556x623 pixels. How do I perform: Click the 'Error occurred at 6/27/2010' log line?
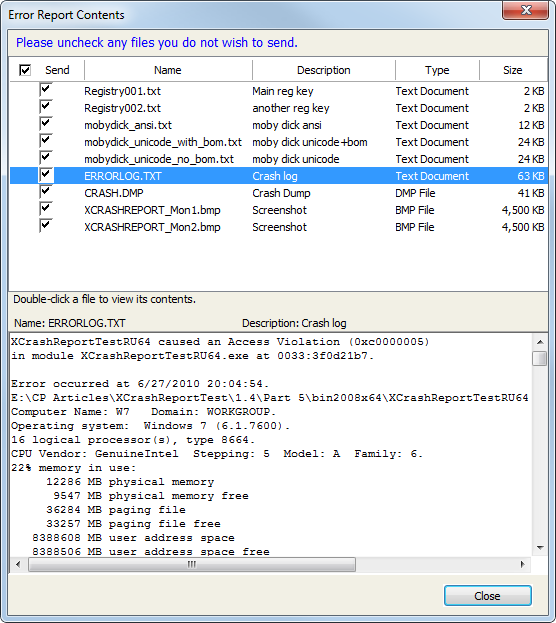[x=140, y=384]
